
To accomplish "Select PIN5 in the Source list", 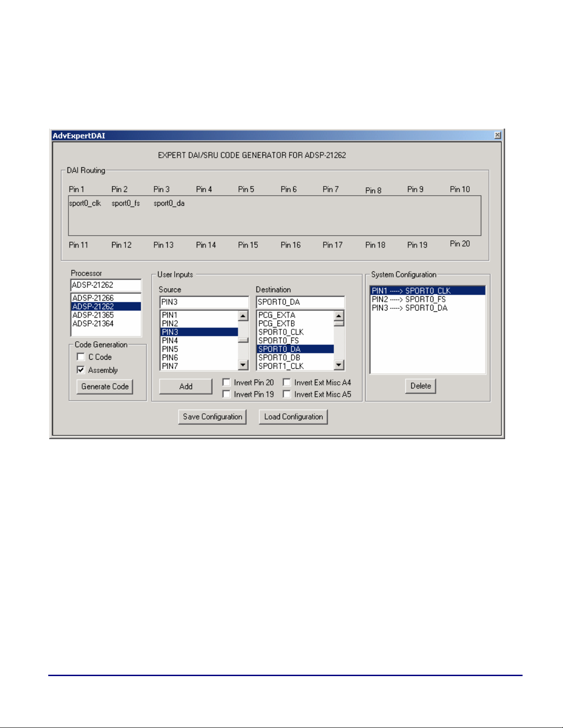I will pos(199,349).
